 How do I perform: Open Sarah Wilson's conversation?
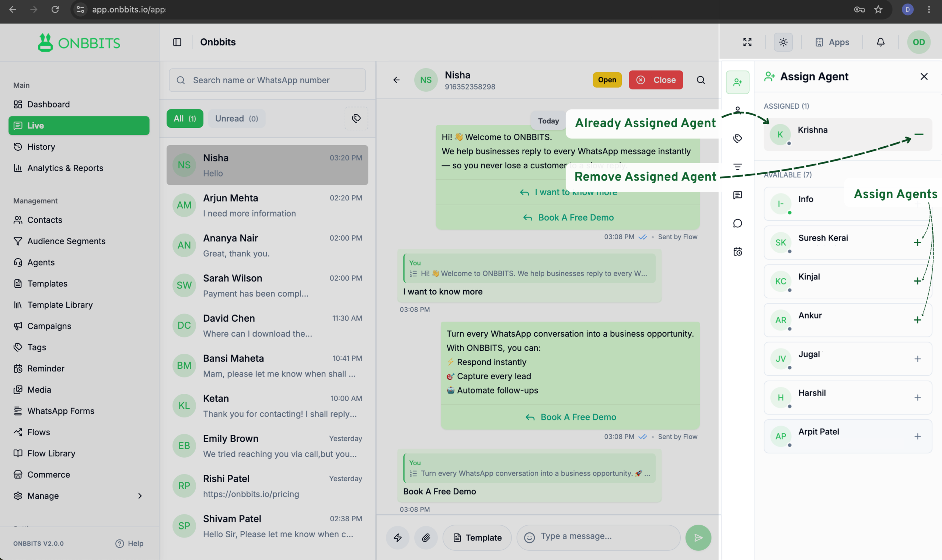(267, 286)
